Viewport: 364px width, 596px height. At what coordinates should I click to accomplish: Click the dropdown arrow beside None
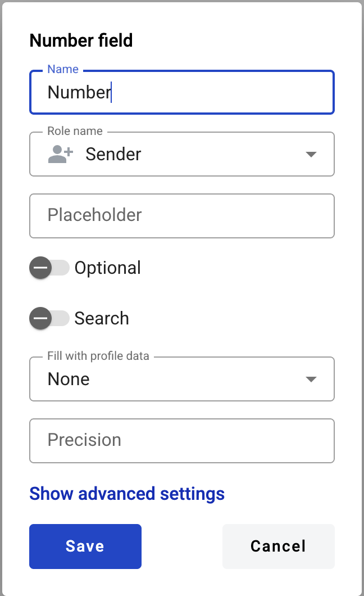(x=311, y=379)
